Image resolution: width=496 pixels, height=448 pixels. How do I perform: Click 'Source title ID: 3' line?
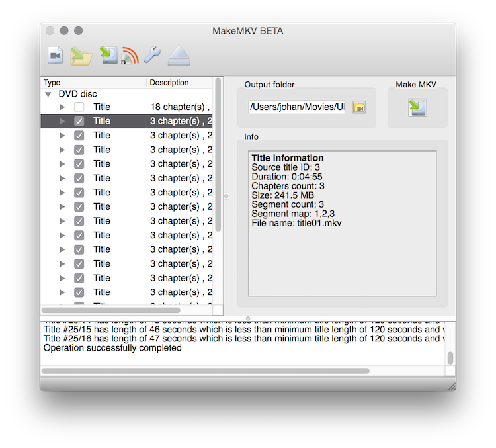coord(286,167)
